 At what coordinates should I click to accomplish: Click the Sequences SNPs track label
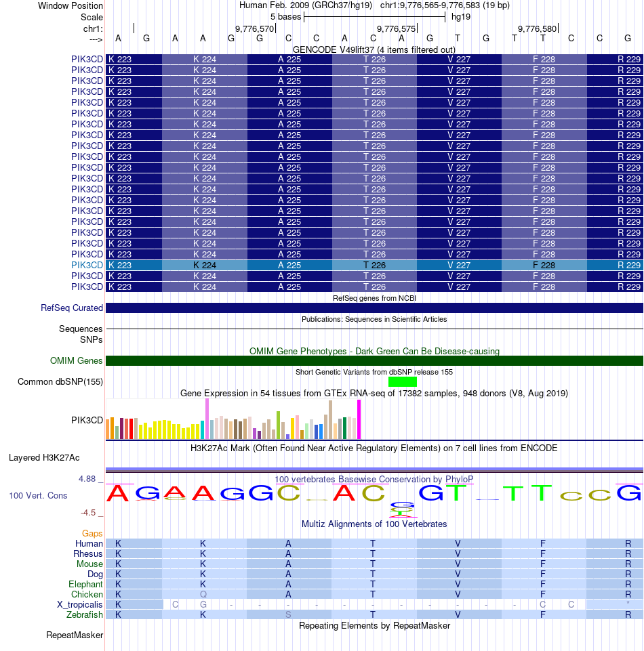click(81, 334)
